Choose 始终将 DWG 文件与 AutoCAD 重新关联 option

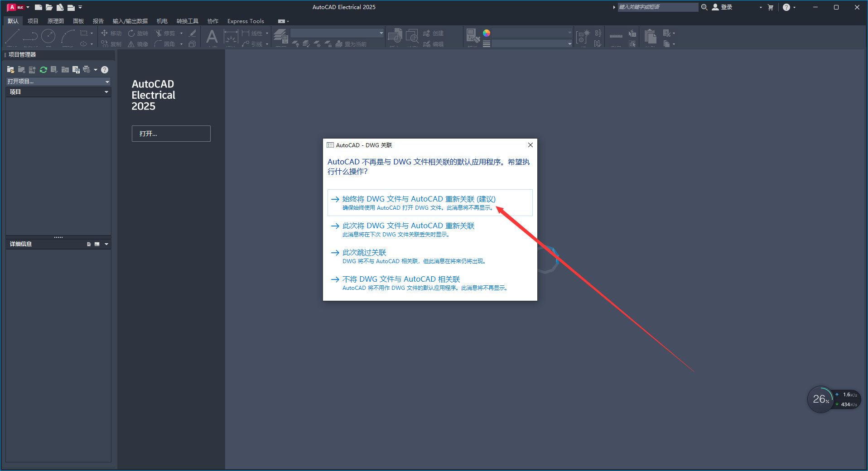pos(419,199)
